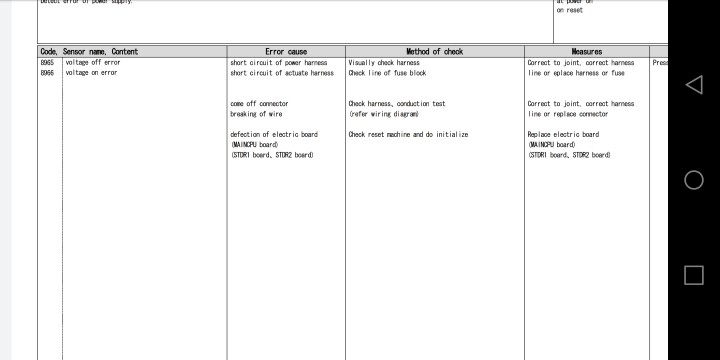Tap the Android back navigation triangle
Viewport: 720px width, 360px height.
694,85
